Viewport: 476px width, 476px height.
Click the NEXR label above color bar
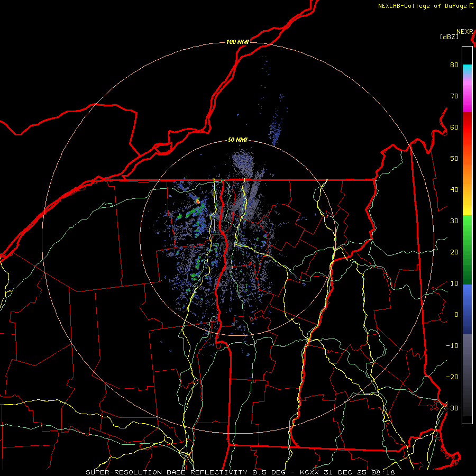click(x=465, y=32)
